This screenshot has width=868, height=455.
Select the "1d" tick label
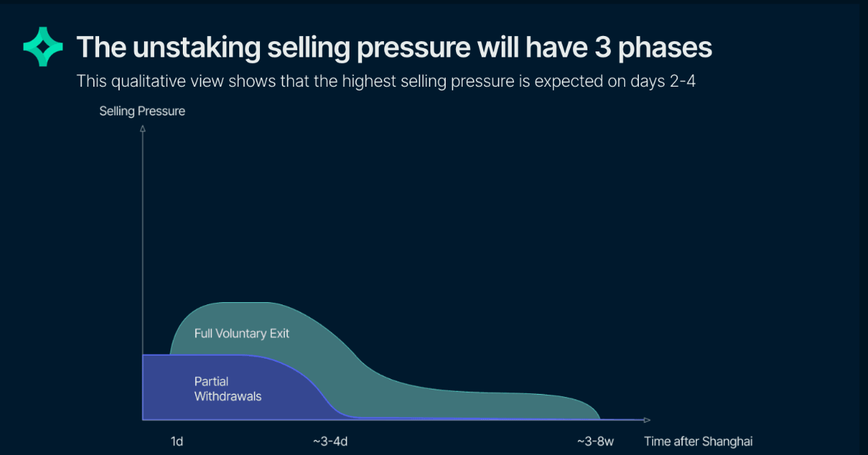point(176,442)
